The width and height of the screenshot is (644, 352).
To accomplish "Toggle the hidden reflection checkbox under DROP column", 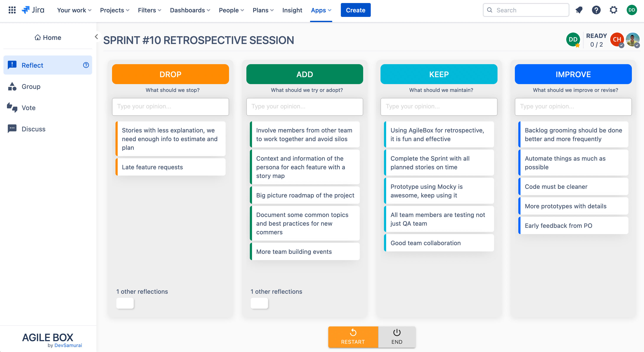I will point(125,303).
